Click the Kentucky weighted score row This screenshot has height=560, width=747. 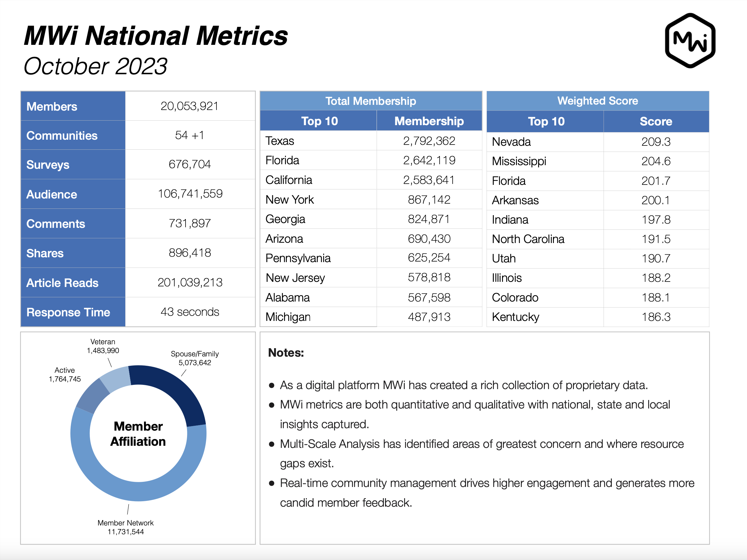[x=598, y=317]
